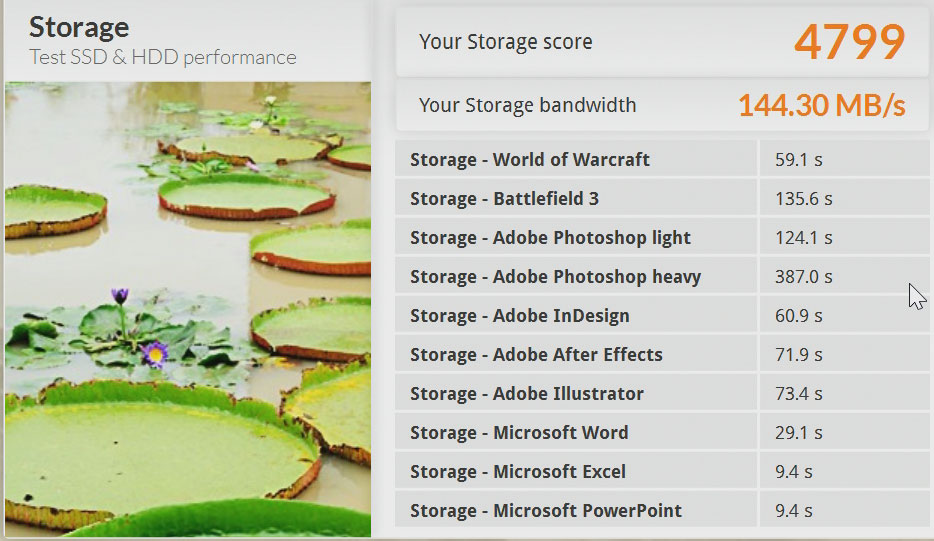
Task: Click the Adobe After Effects row label
Action: click(x=536, y=355)
